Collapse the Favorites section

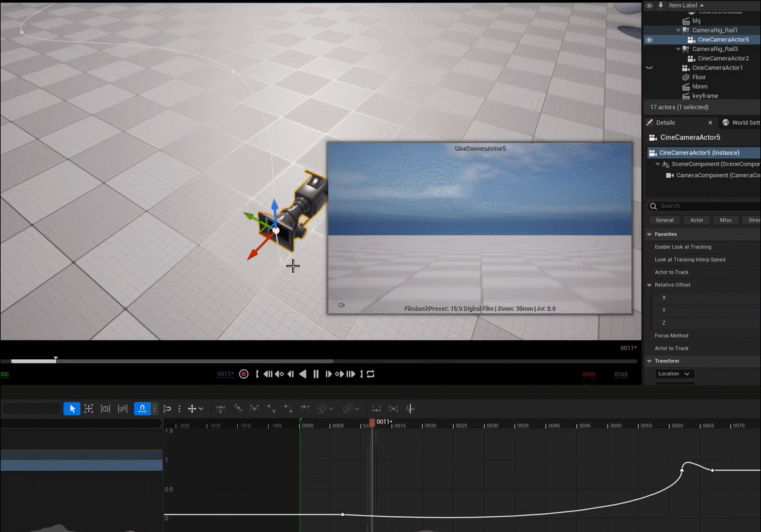click(650, 234)
